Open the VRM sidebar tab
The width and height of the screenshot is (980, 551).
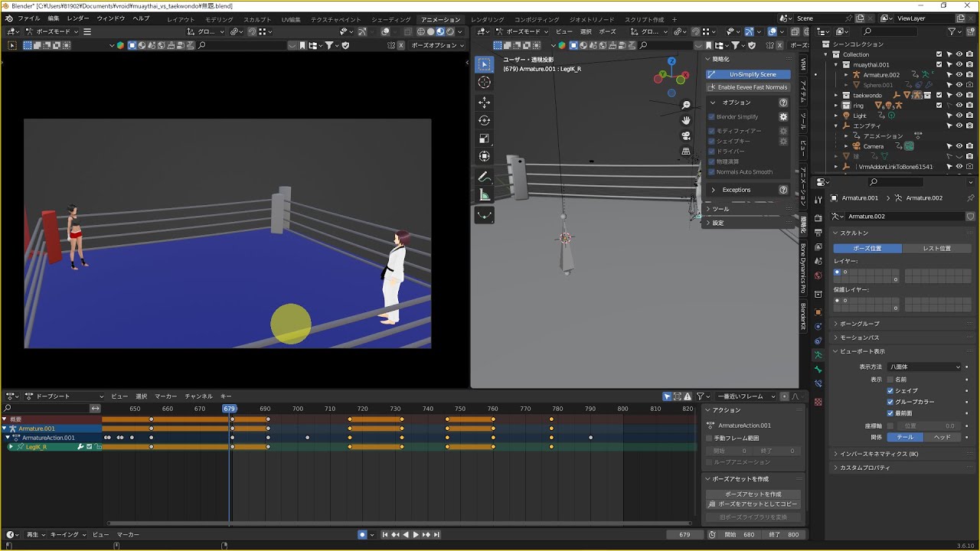803,64
